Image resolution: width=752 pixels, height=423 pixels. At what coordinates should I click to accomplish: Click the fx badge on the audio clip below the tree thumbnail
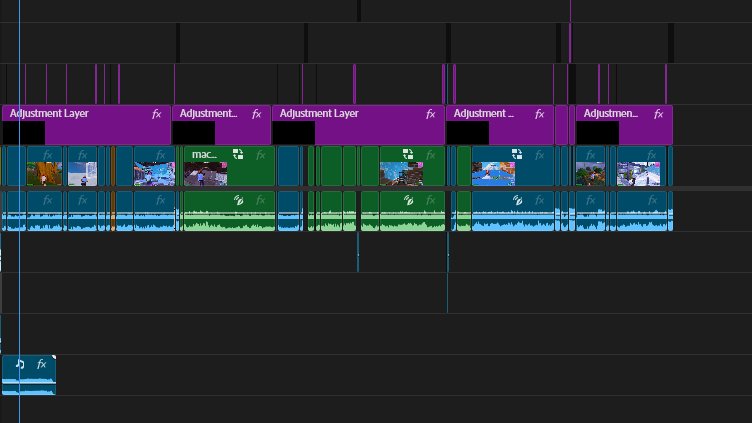click(x=47, y=200)
